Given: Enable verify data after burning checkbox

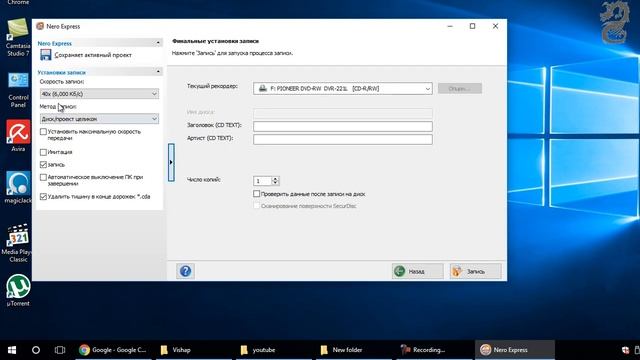Looking at the screenshot, I should [x=256, y=194].
